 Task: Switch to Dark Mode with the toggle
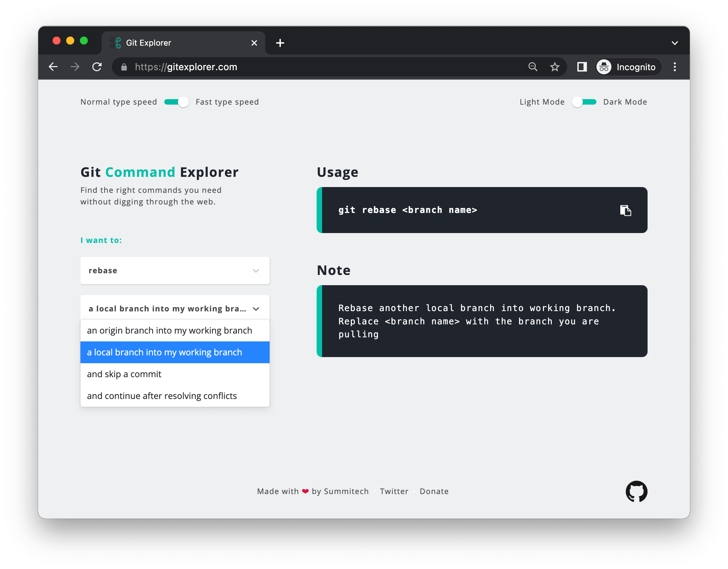click(x=584, y=102)
